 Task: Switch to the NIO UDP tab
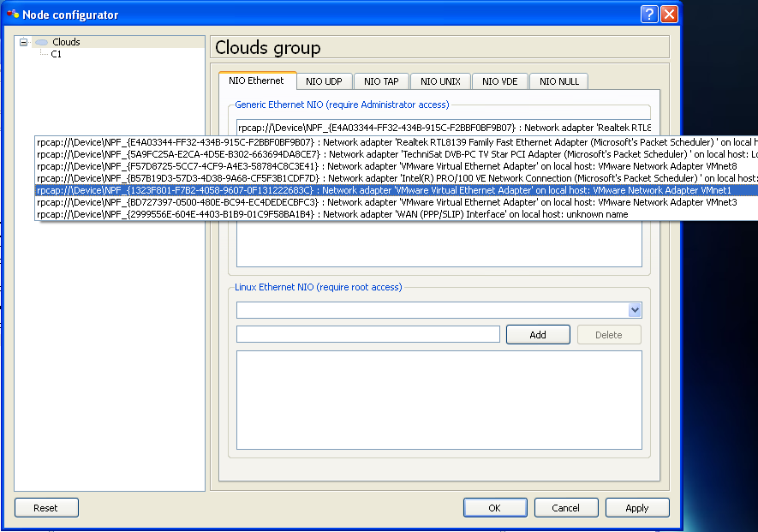click(x=324, y=81)
